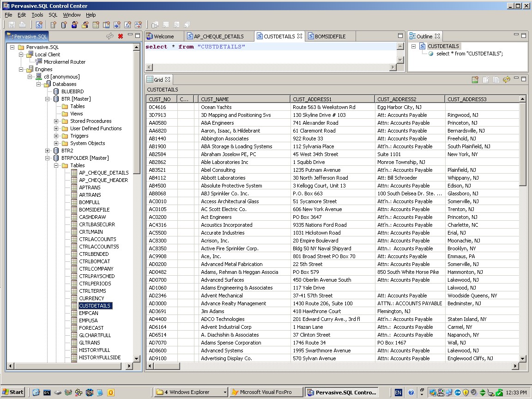Image resolution: width=532 pixels, height=399 pixels.
Task: Close the Grid view tab
Action: 167,79
